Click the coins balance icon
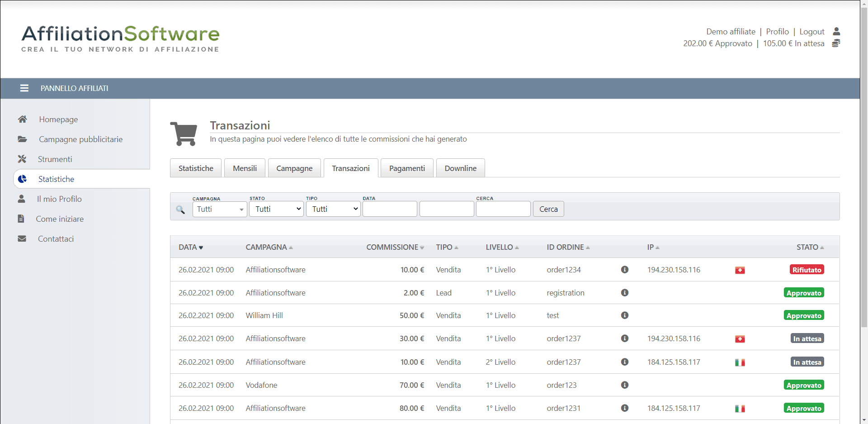 [836, 43]
